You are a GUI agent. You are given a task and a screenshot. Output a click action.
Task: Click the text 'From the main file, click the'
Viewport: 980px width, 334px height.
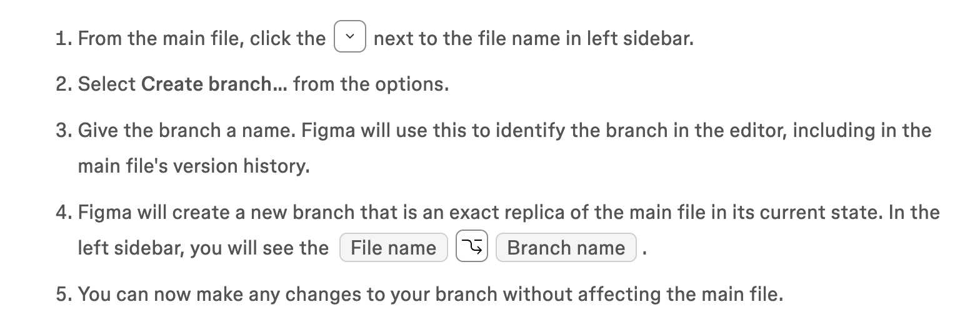coord(202,39)
